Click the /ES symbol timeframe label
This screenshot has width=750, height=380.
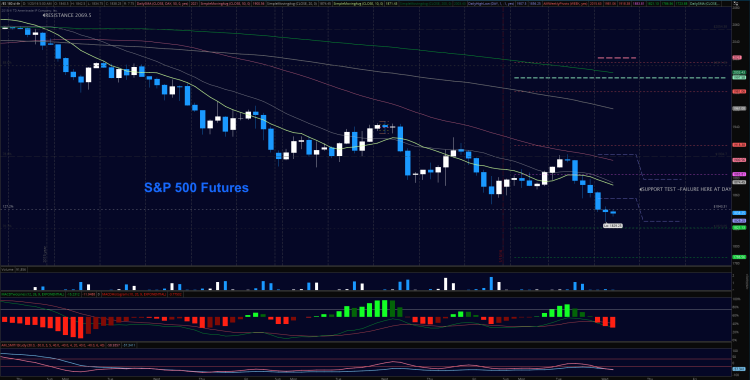[x=10, y=3]
